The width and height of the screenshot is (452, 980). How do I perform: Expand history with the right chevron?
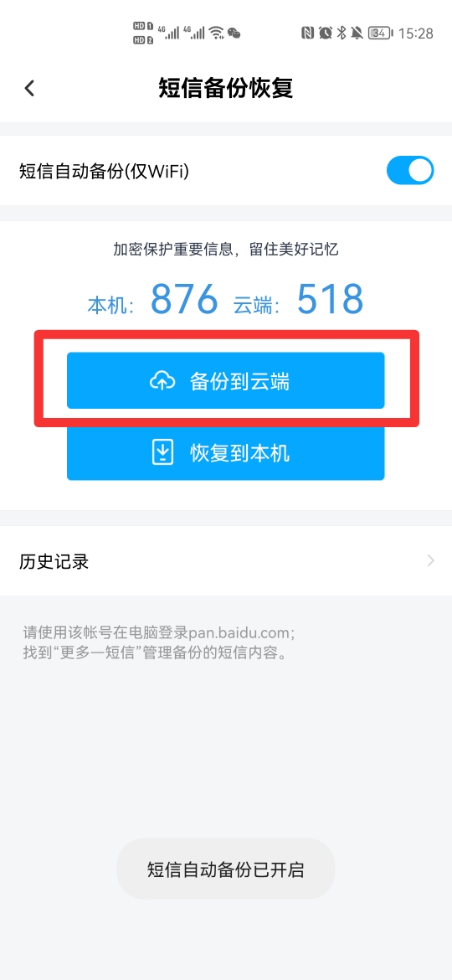(x=431, y=560)
